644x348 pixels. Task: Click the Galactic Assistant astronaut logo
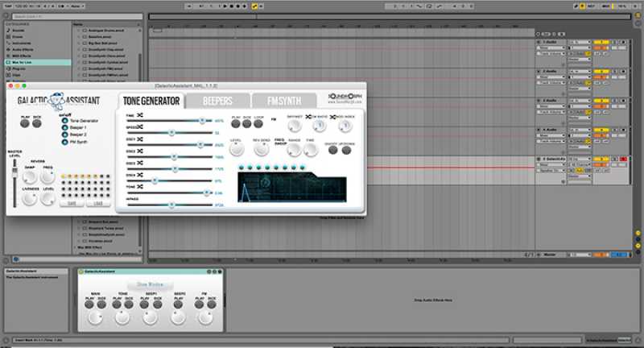point(57,101)
